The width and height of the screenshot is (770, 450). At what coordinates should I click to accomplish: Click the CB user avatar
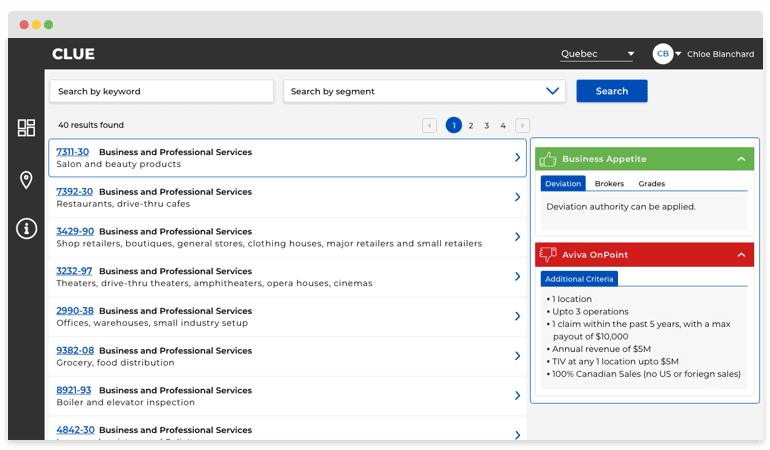[662, 54]
